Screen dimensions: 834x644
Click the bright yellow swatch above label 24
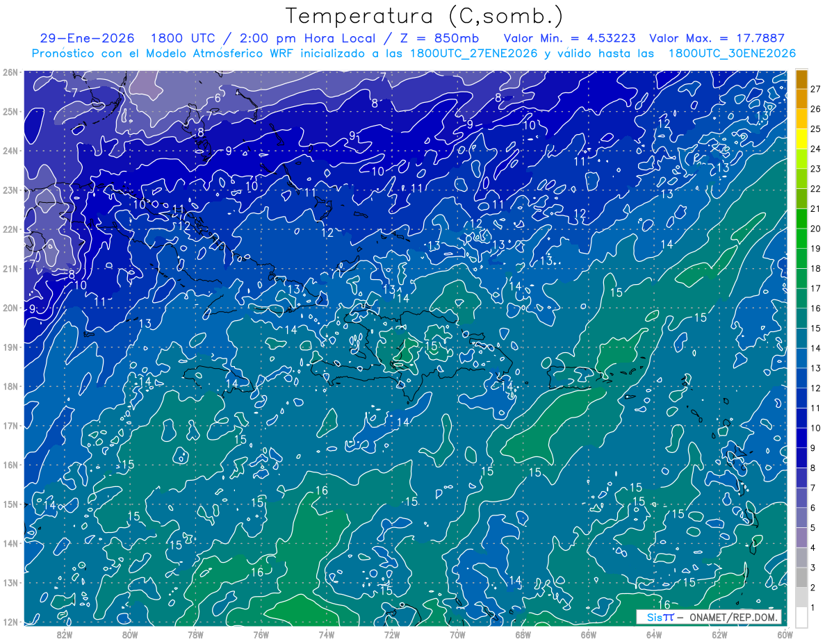[x=801, y=139]
